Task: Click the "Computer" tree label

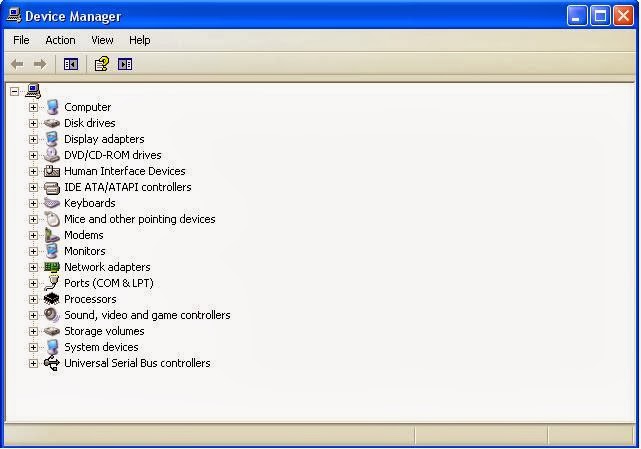Action: [87, 107]
